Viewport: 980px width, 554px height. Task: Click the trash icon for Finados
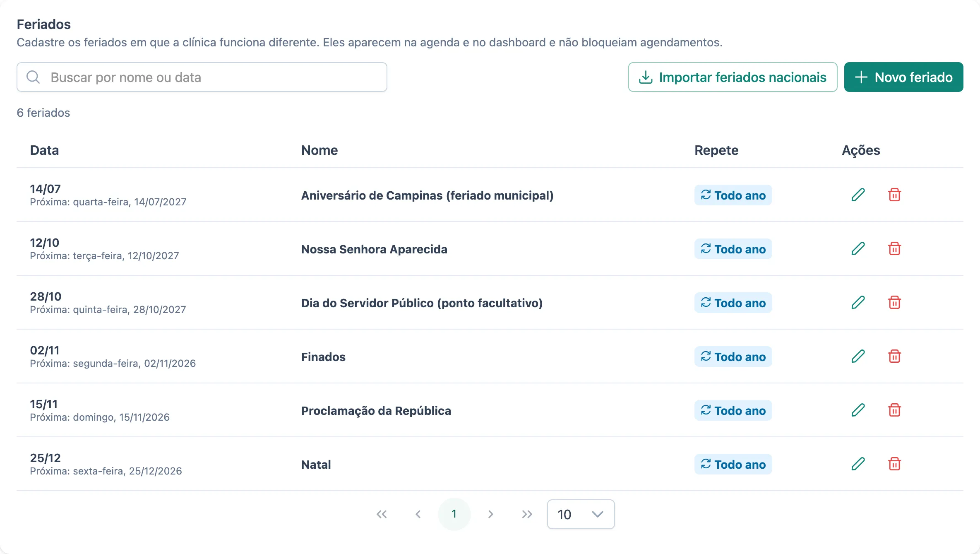(894, 356)
